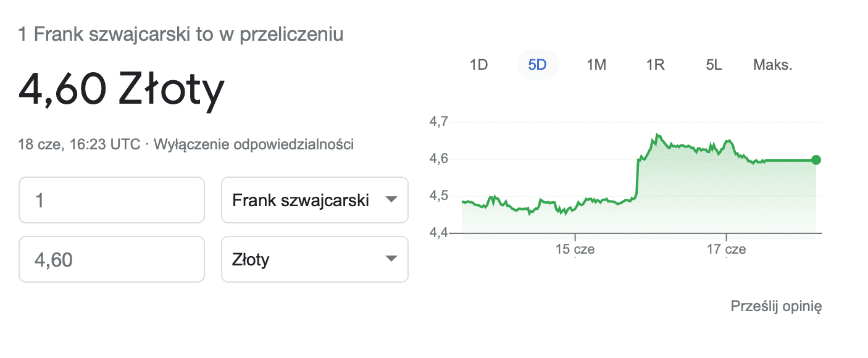Screen dimensions: 868x358
Task: Click the 4,7 value label on chart axis
Action: [438, 122]
